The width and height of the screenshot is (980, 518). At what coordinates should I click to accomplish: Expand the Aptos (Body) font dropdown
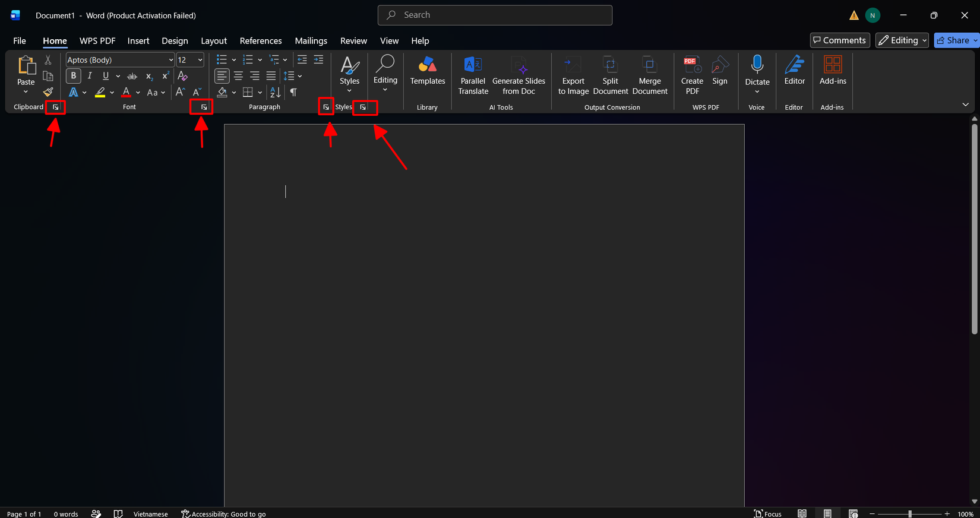(x=171, y=60)
